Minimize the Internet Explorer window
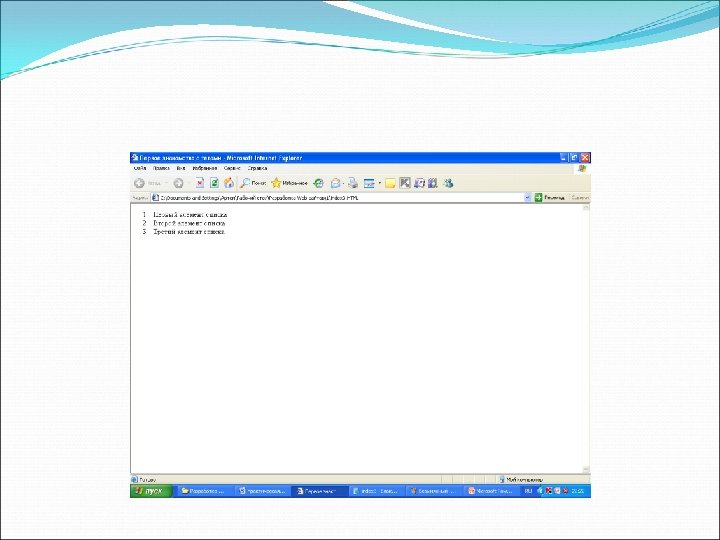Screen dimensions: 720x540 [564, 158]
